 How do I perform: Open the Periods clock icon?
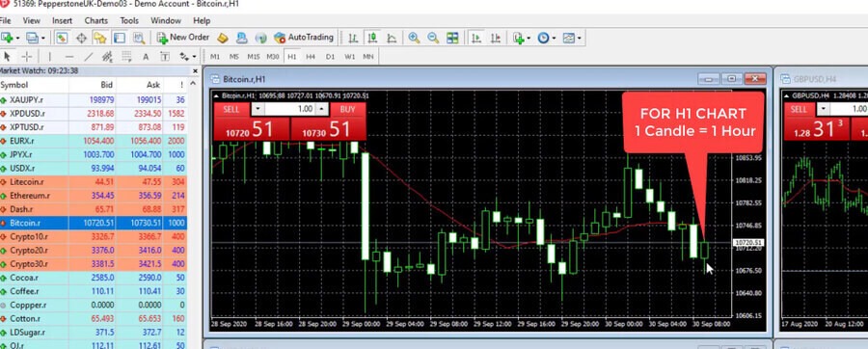click(x=543, y=38)
